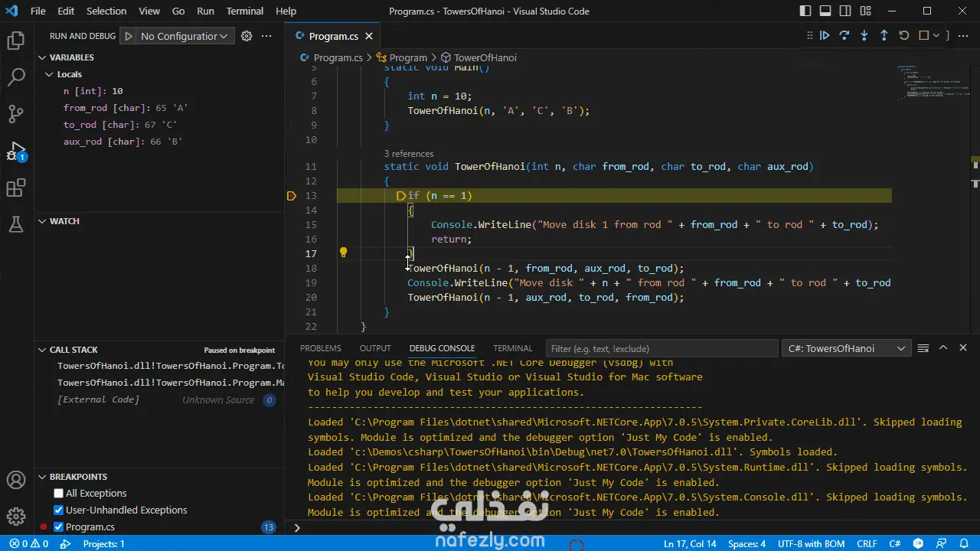Open the Testing flask view
980x551 pixels.
click(x=16, y=224)
